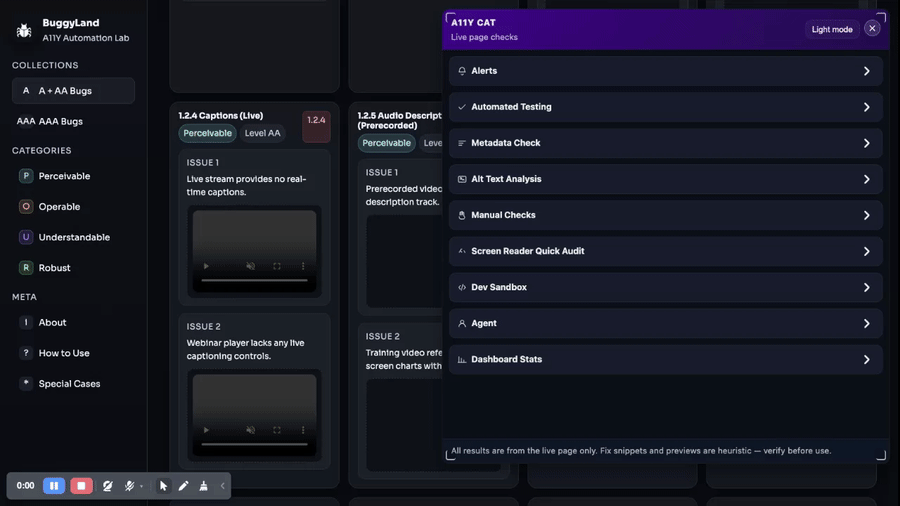Play the Issue 1 live stream video
Image resolution: width=900 pixels, height=506 pixels.
207,267
